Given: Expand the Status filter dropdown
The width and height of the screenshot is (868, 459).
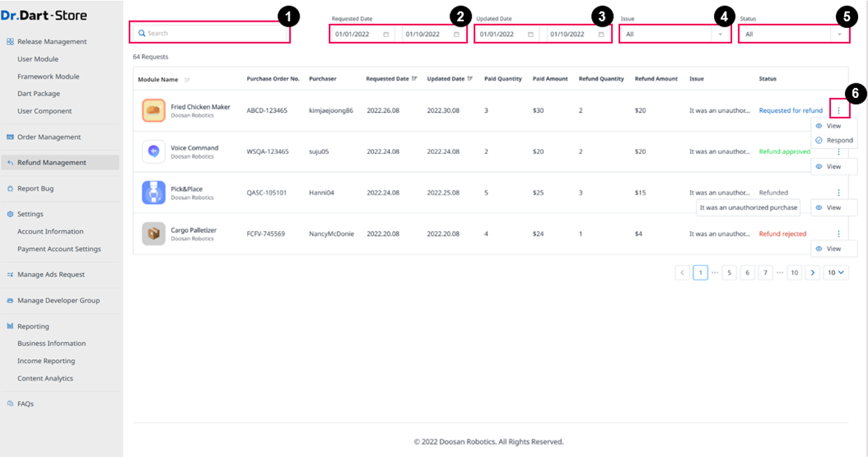Looking at the screenshot, I should pos(839,34).
